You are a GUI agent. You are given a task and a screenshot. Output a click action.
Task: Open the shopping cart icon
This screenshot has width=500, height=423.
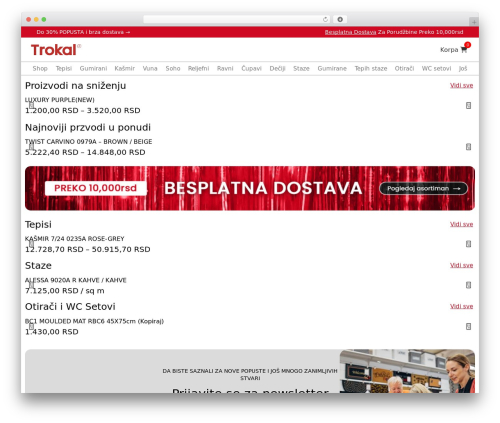click(464, 50)
